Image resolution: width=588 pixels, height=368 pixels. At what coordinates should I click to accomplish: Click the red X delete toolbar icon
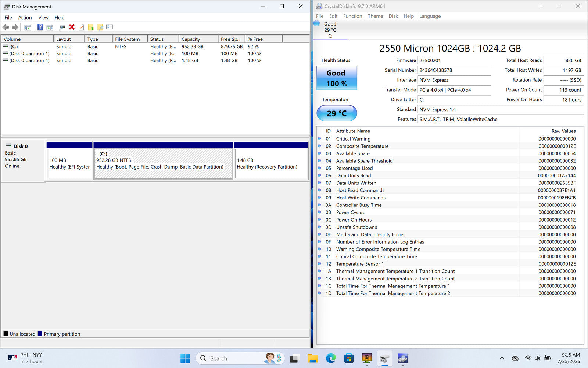(x=72, y=27)
